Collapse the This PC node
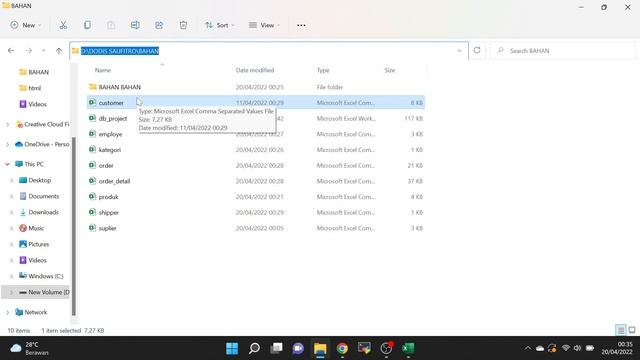The width and height of the screenshot is (640, 360). [7, 164]
